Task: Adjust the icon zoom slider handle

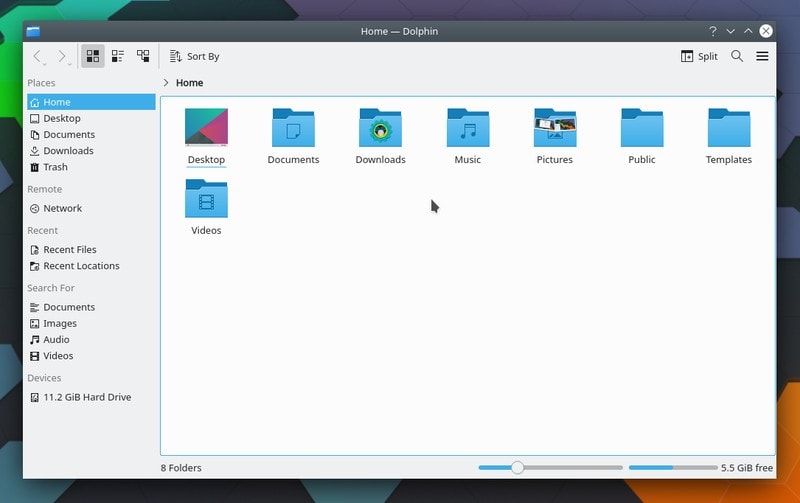Action: click(x=517, y=468)
